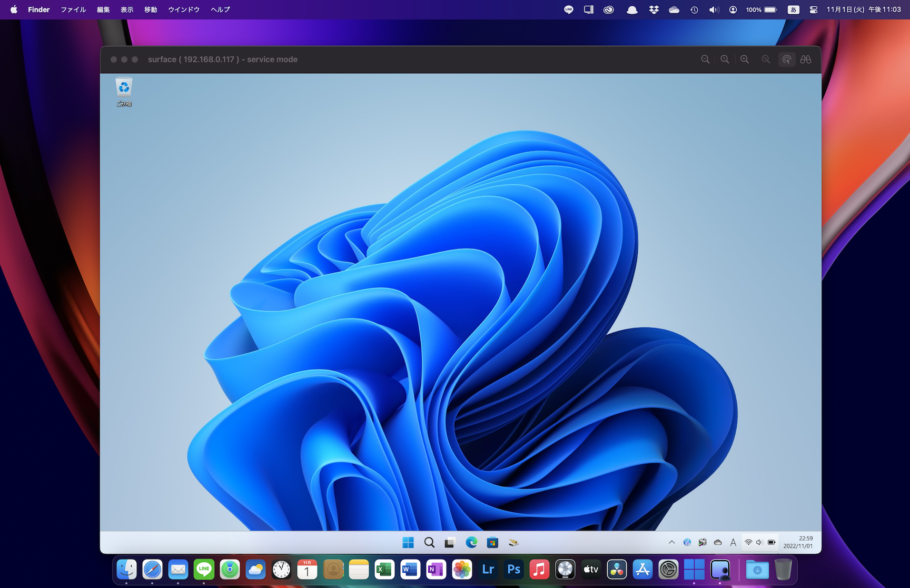Open the user account menu bar item
The image size is (910, 588).
click(733, 9)
